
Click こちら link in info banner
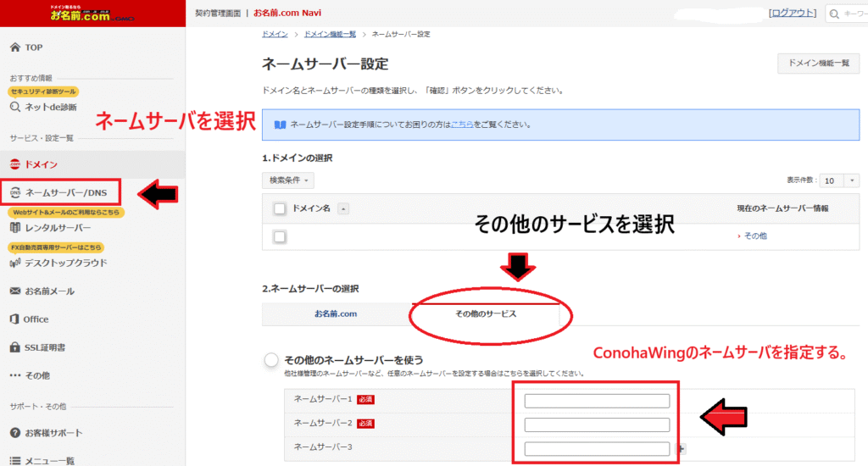point(462,125)
